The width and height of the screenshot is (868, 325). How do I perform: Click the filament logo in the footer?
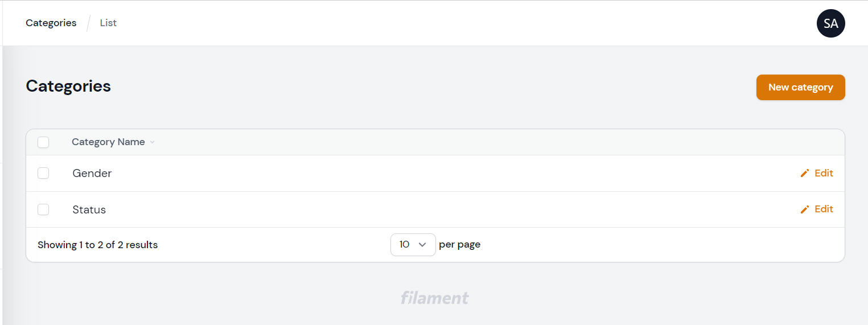pyautogui.click(x=434, y=298)
